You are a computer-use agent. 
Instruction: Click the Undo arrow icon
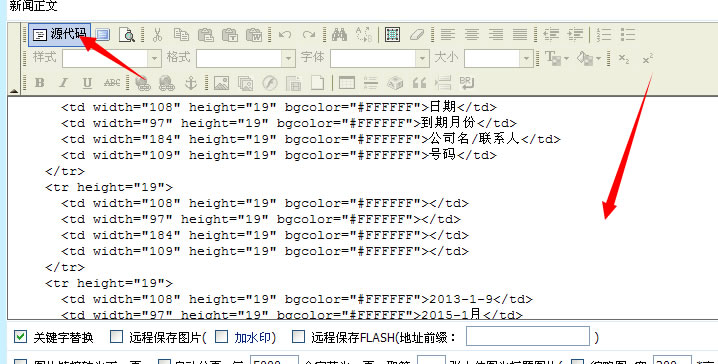click(285, 35)
